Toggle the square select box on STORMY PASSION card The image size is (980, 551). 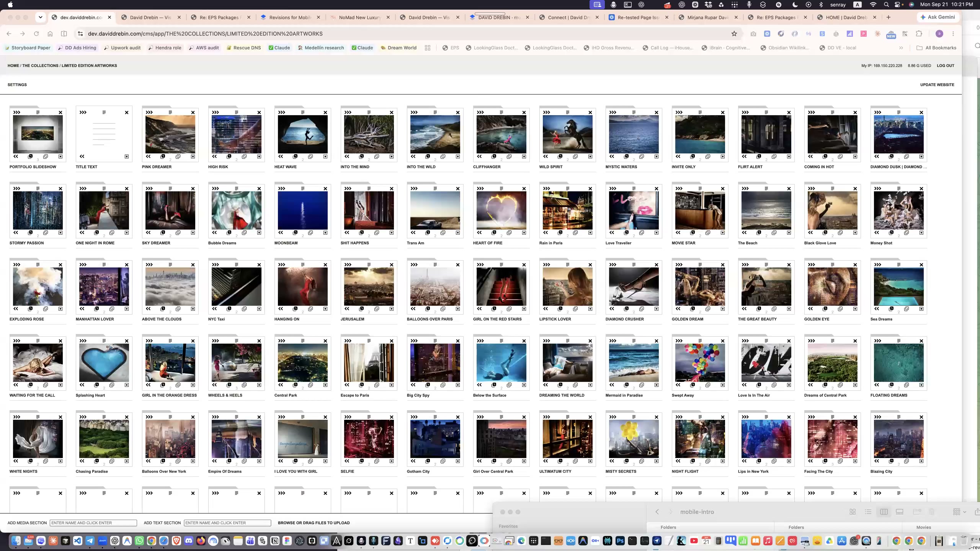(60, 233)
